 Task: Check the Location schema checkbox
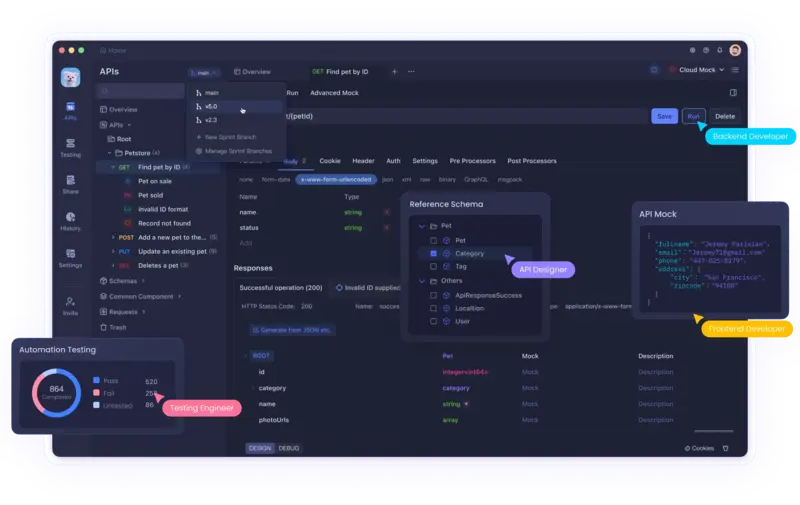[x=433, y=308]
